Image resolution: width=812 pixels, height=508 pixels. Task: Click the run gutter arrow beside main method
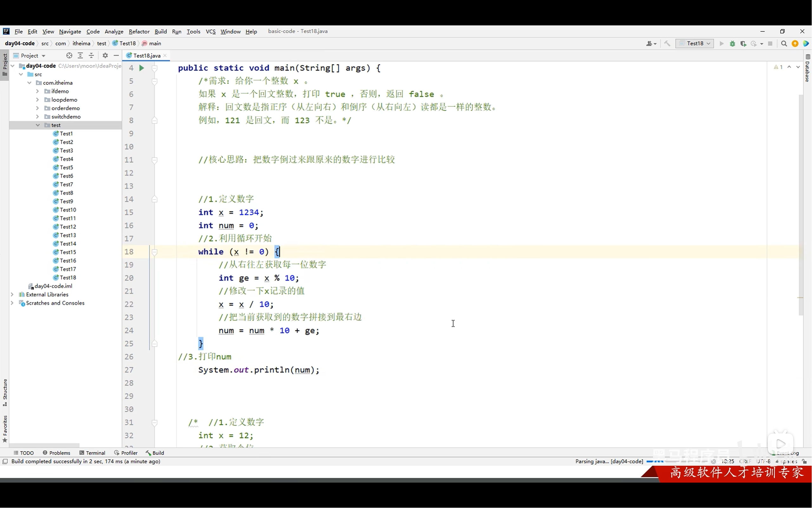pos(141,68)
